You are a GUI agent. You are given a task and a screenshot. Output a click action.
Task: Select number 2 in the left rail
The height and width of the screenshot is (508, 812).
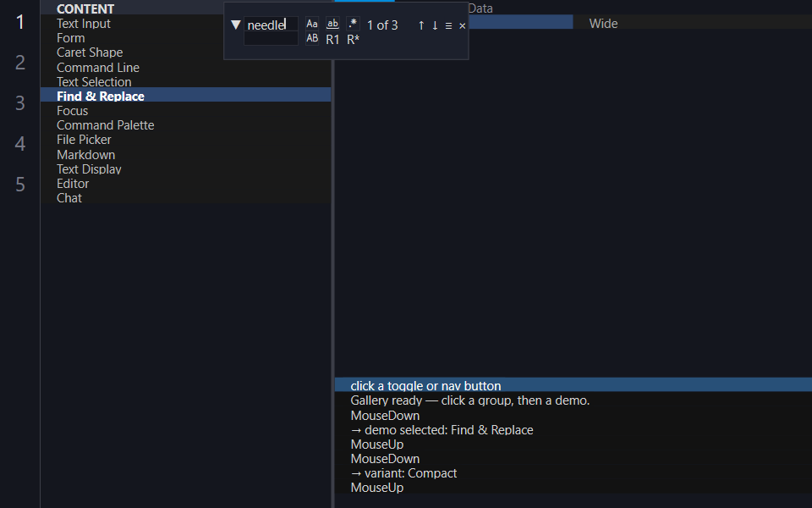tap(19, 62)
